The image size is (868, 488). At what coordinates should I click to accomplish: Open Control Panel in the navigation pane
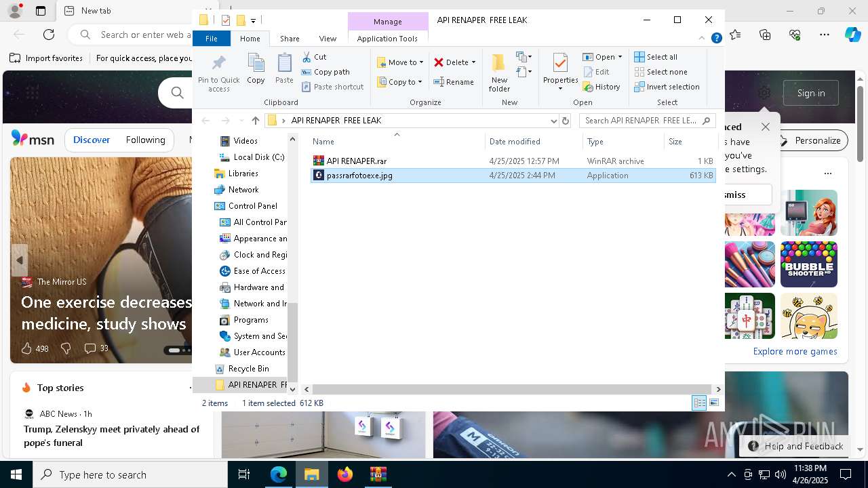coord(245,206)
